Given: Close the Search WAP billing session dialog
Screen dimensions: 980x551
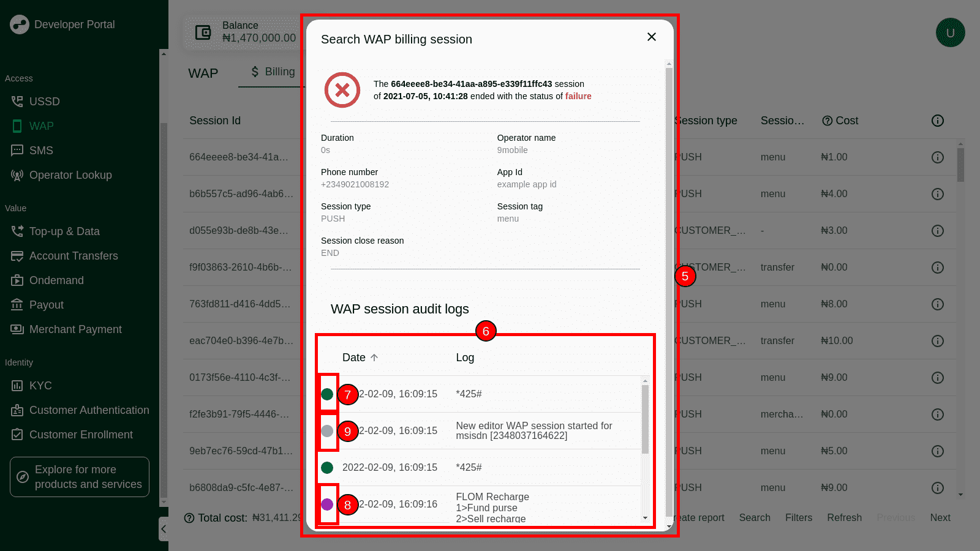Looking at the screenshot, I should coord(652,37).
